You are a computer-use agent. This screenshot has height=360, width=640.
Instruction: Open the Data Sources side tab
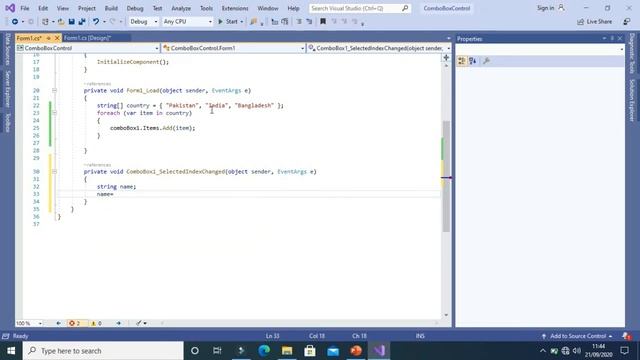8,49
